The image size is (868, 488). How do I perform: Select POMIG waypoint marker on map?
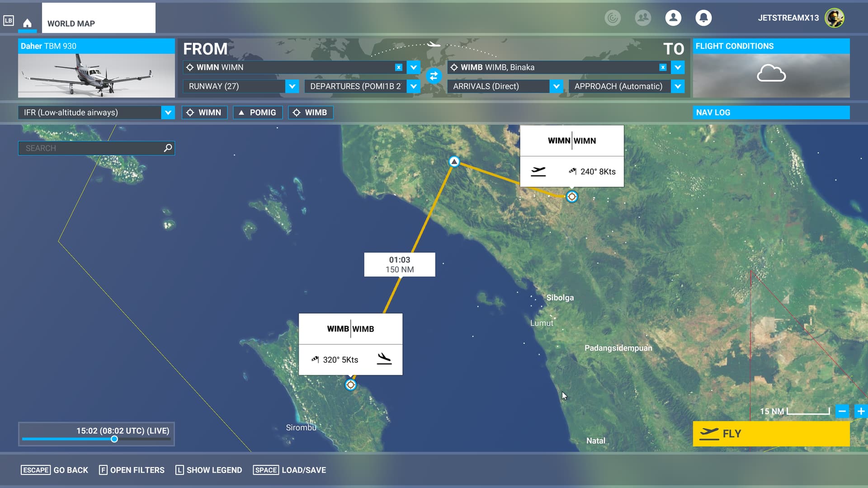454,161
